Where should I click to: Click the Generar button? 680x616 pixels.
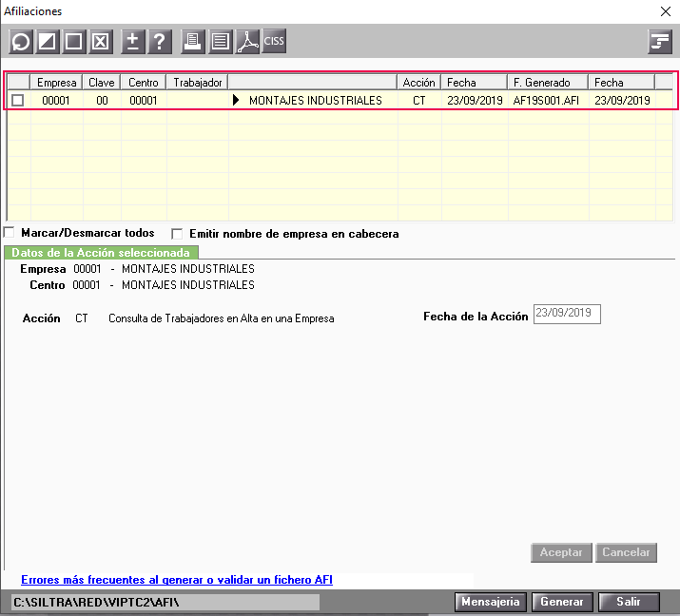562,602
